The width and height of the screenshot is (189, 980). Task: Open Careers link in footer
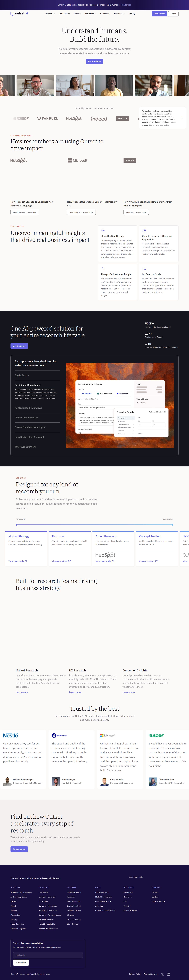[155, 892]
